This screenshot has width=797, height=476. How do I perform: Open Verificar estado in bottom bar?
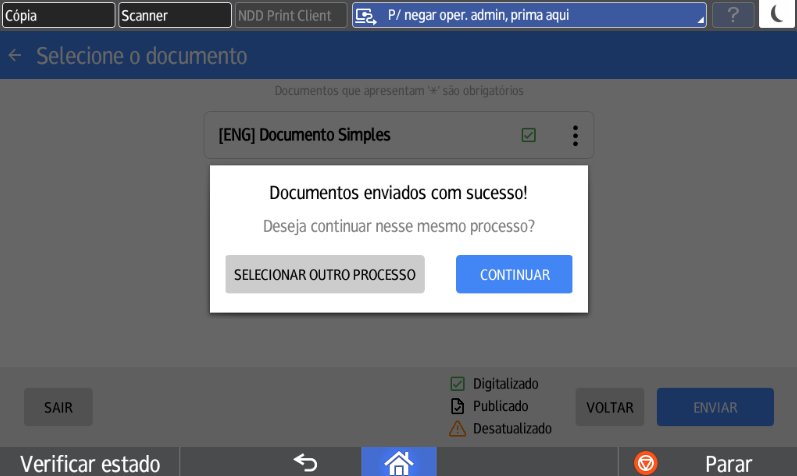coord(90,463)
